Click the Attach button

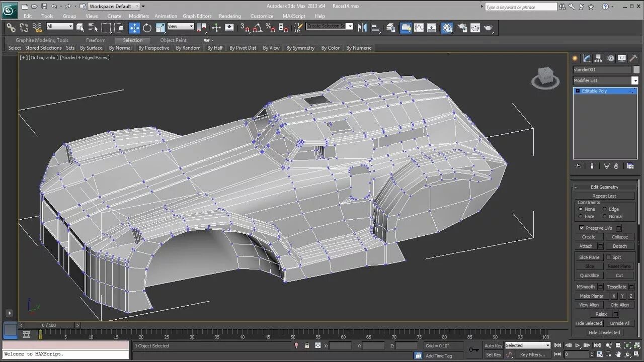[x=586, y=246]
